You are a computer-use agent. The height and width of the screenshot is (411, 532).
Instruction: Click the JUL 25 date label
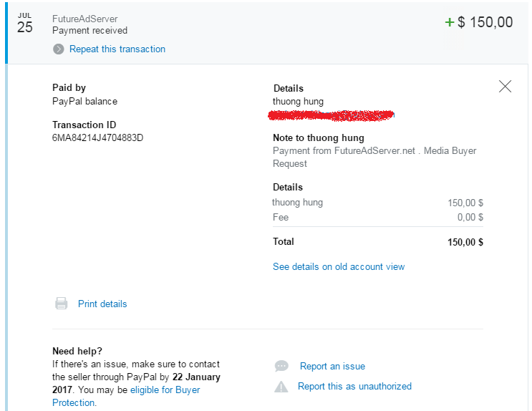pos(25,23)
